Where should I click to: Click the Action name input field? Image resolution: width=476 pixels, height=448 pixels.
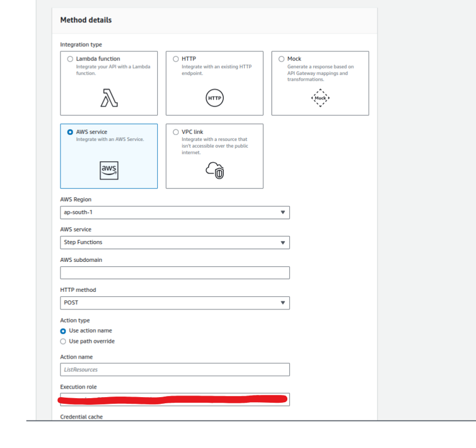coord(175,369)
